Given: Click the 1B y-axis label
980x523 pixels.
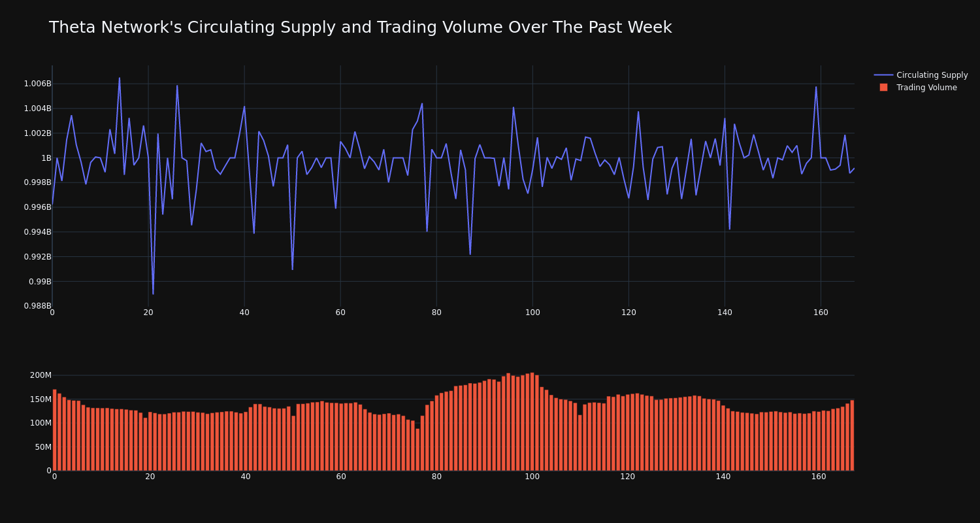Looking at the screenshot, I should (x=46, y=158).
